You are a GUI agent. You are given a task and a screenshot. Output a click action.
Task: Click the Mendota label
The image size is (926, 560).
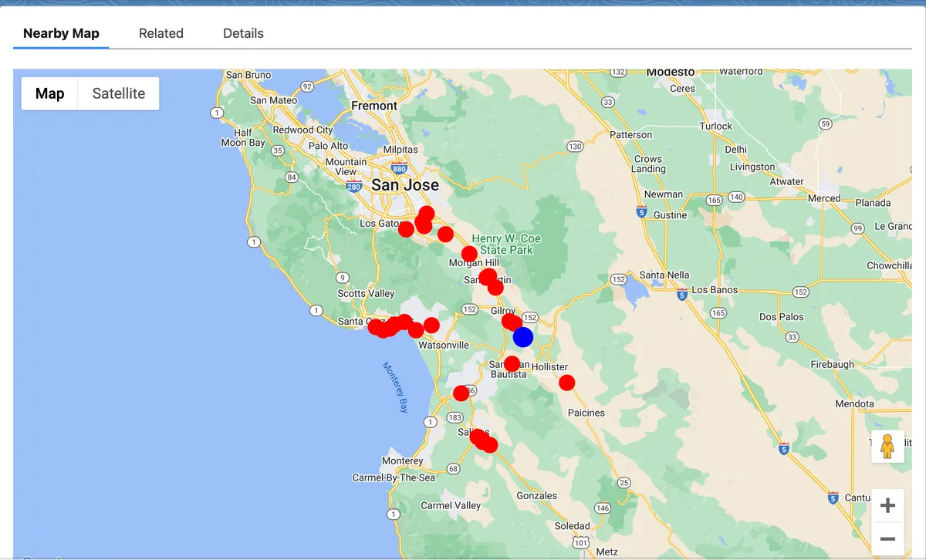coord(855,403)
